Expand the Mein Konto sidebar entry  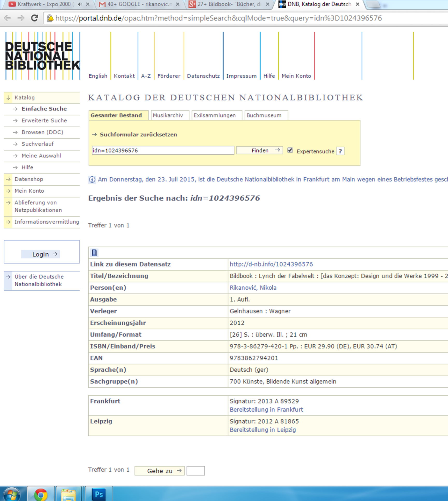[x=29, y=191]
